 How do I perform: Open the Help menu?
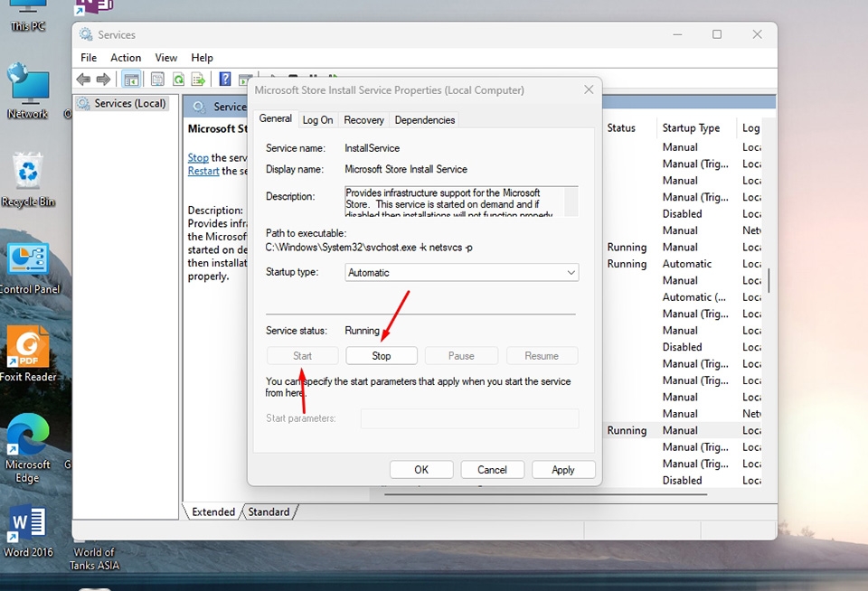coord(202,58)
